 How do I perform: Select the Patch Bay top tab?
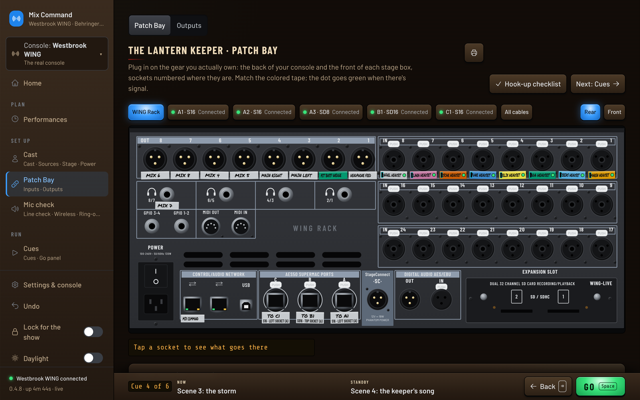(x=150, y=25)
